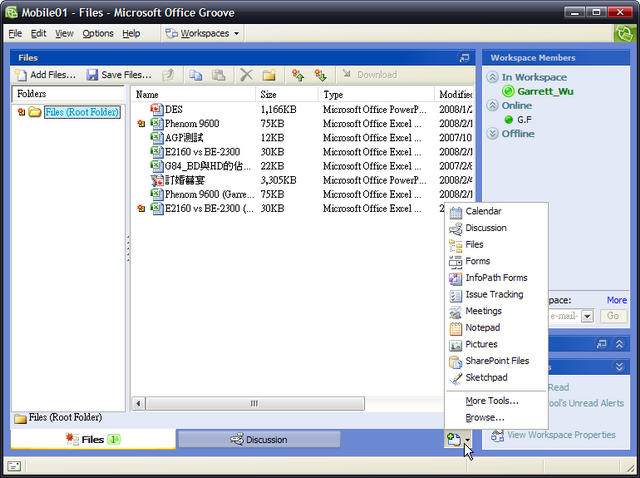Open the Options menu

click(98, 33)
